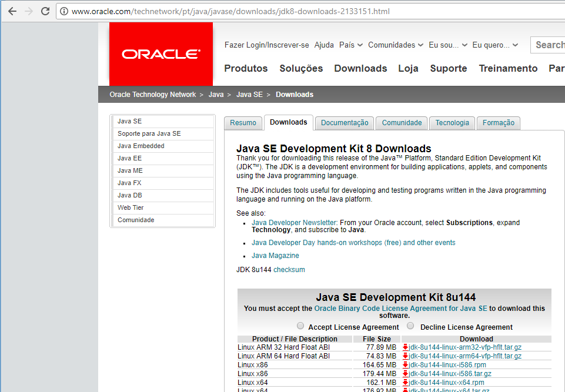Open Java SE in sidebar
Screen dimensions: 565x392
click(163, 122)
